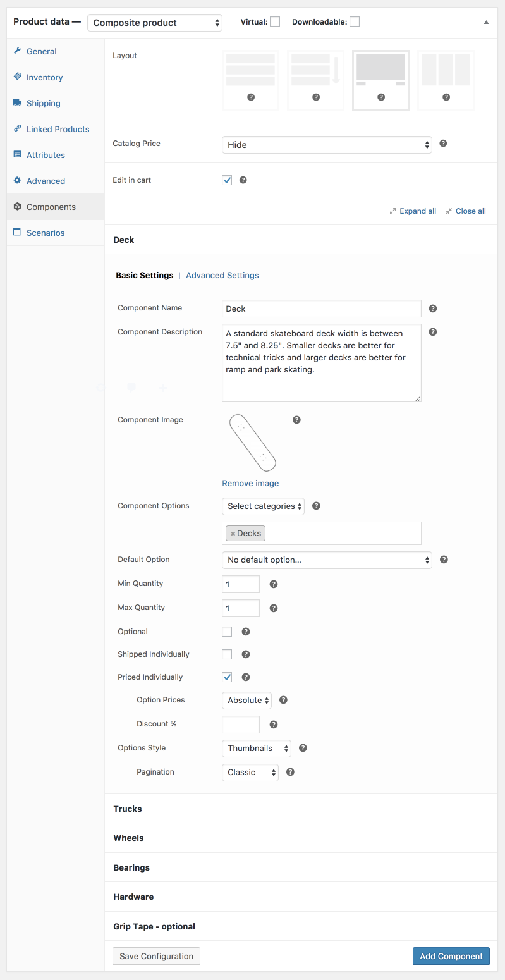Click the help icon beside Options Style
505x980 pixels.
click(303, 748)
